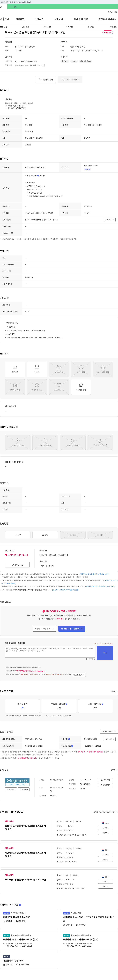
Task: Jump to the 우대사항 section tab
Action: 47,27
